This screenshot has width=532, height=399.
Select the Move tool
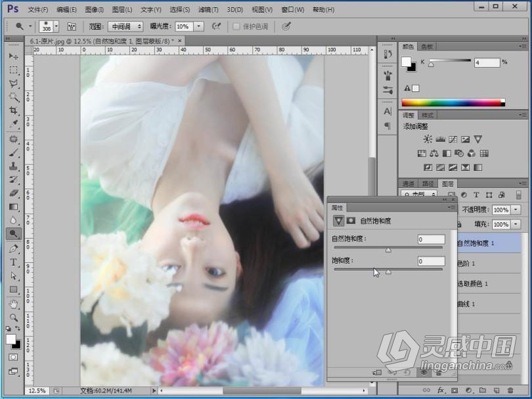pos(13,56)
